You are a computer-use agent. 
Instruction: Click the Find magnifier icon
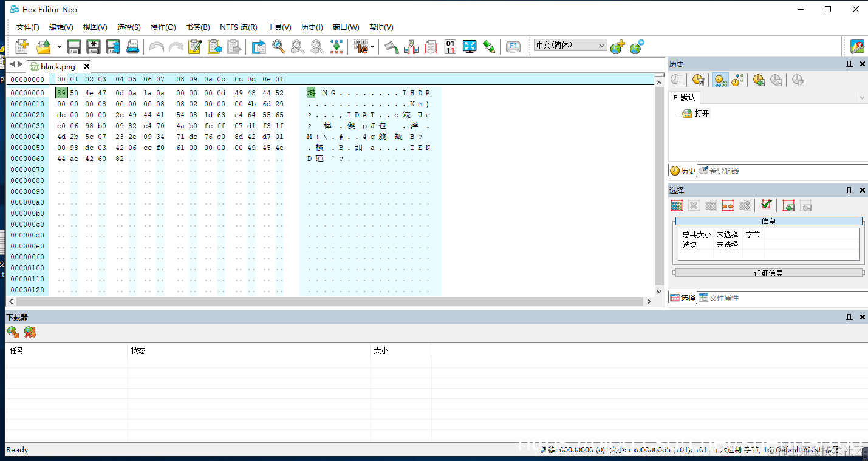tap(278, 47)
